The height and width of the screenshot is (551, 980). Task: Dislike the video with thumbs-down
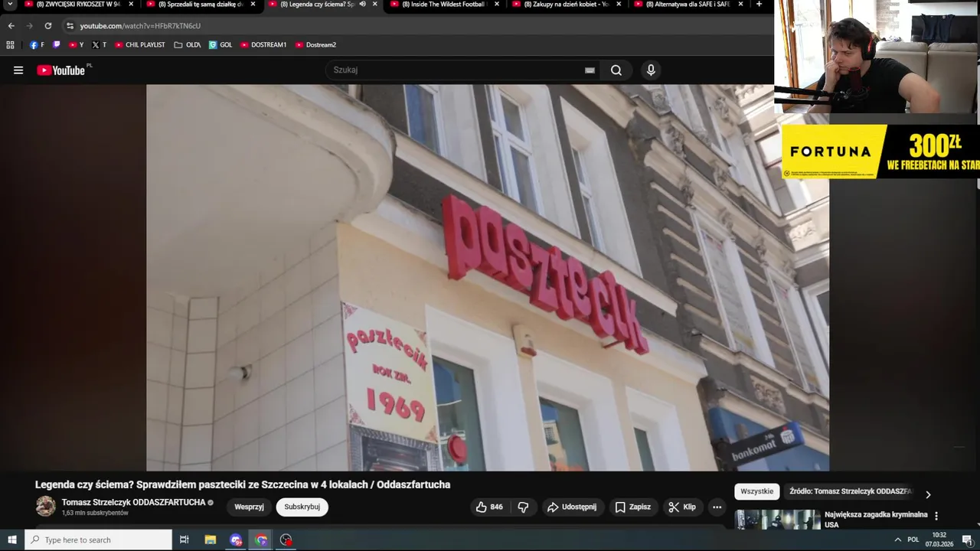pos(523,507)
